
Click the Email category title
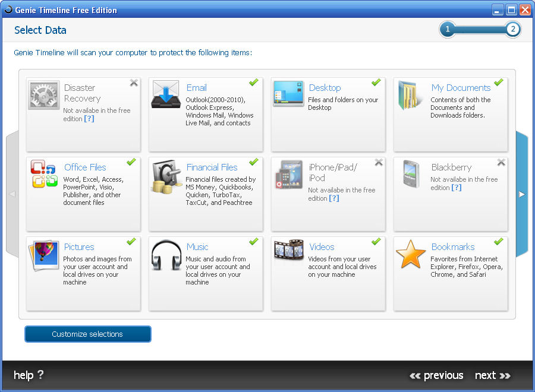pyautogui.click(x=197, y=87)
